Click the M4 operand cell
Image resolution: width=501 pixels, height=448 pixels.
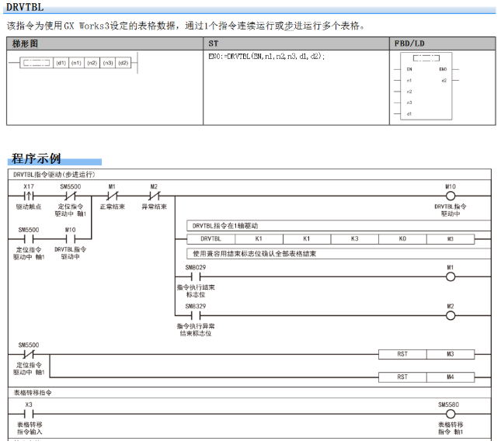(451, 377)
